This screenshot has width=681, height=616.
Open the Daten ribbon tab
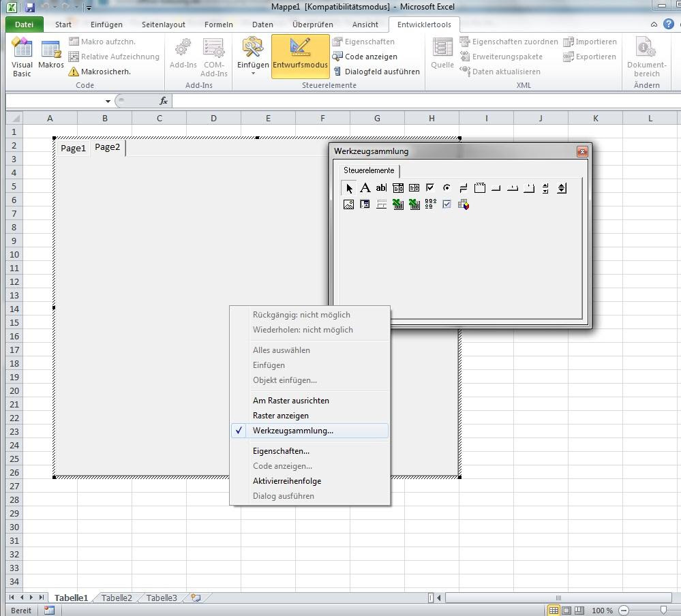[x=262, y=25]
